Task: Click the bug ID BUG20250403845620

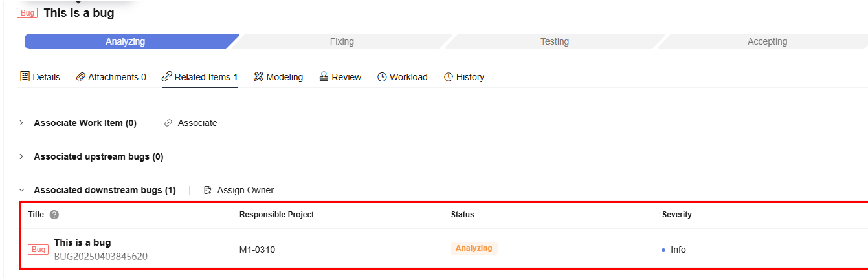Action: 100,256
